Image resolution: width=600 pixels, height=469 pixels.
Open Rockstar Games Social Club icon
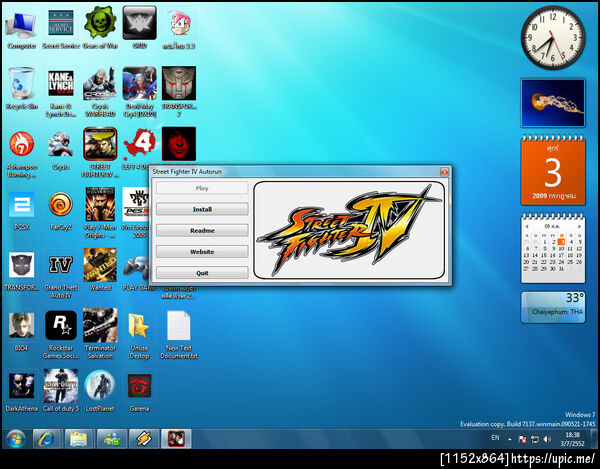[61, 335]
